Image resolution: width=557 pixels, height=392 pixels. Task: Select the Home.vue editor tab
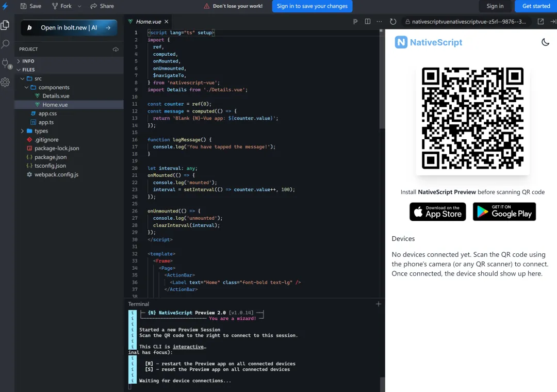[x=149, y=22]
